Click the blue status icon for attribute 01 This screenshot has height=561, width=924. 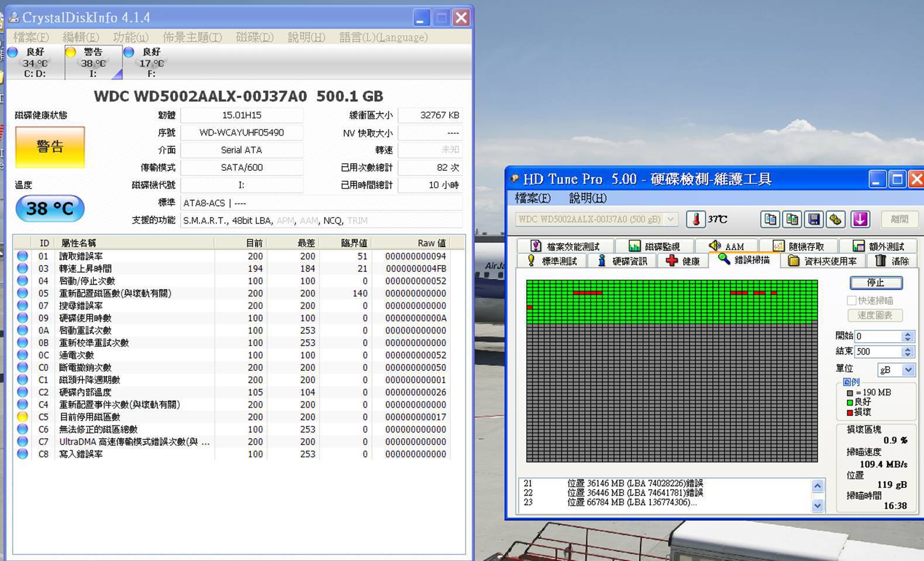pos(22,256)
